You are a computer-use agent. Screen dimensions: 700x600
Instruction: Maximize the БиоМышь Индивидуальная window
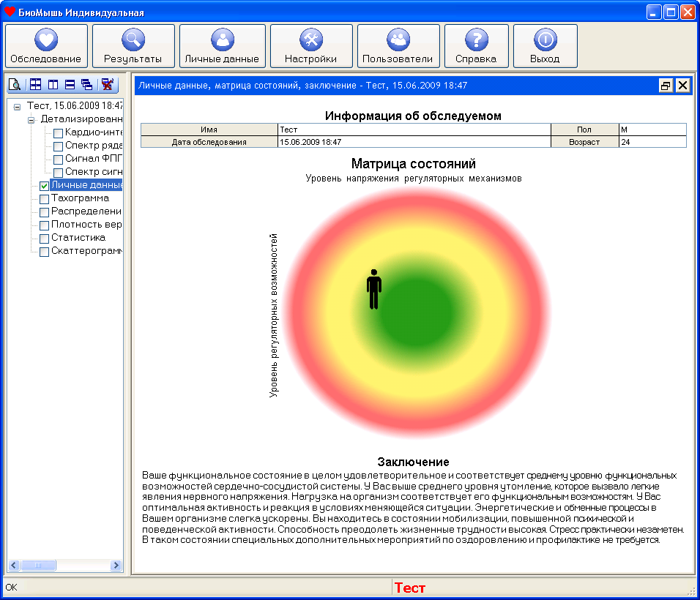[671, 12]
